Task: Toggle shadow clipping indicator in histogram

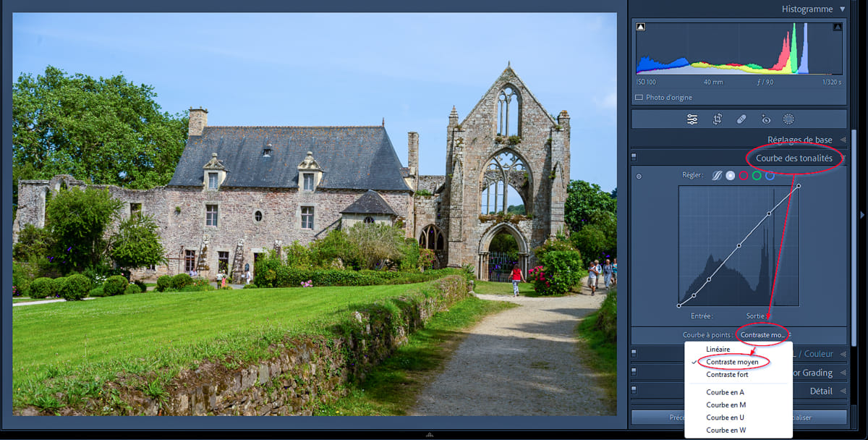Action: 641,27
